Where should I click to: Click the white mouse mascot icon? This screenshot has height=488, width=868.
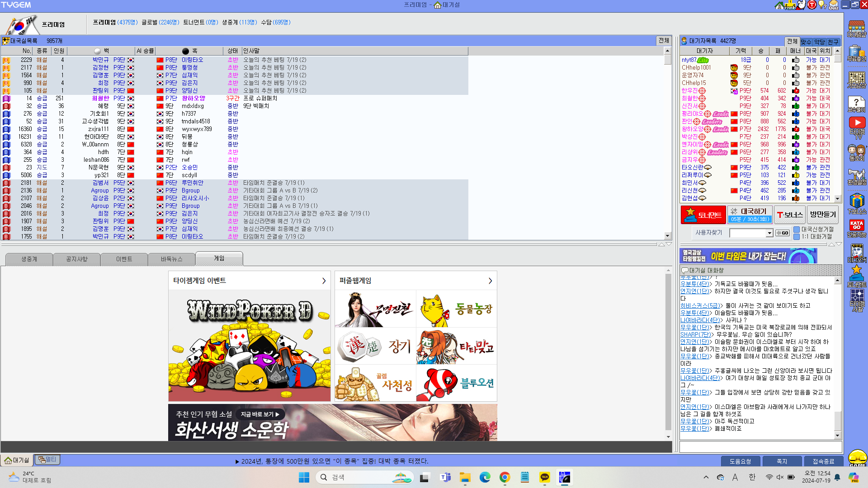click(x=801, y=5)
